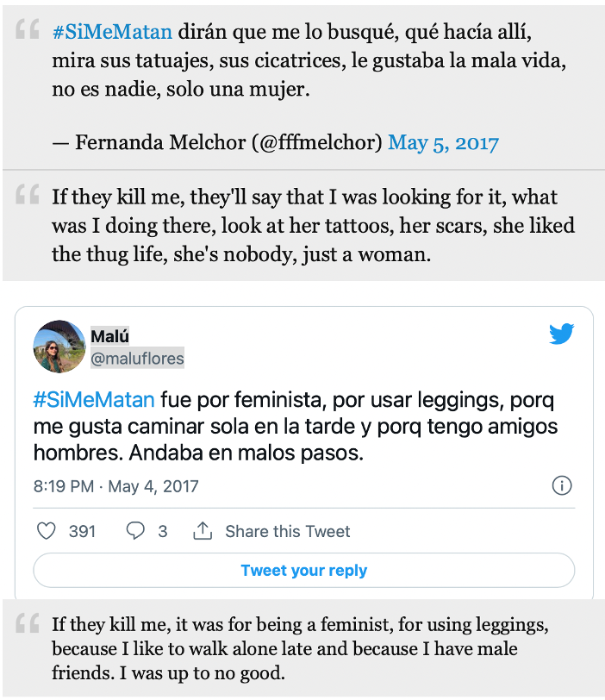Like the tweet with heart icon

click(x=46, y=531)
